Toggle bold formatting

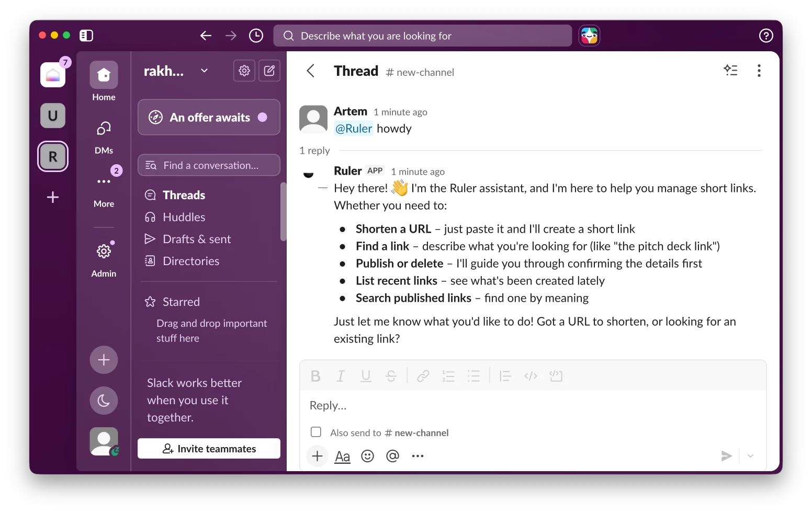pyautogui.click(x=315, y=376)
